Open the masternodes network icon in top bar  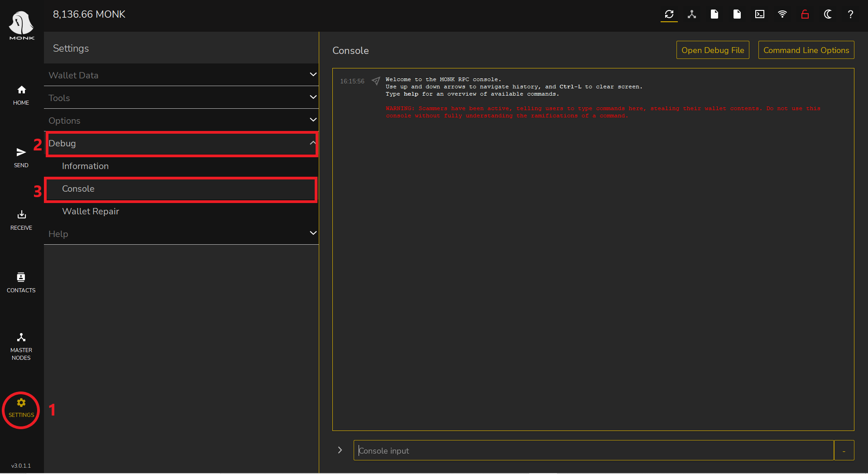point(691,15)
